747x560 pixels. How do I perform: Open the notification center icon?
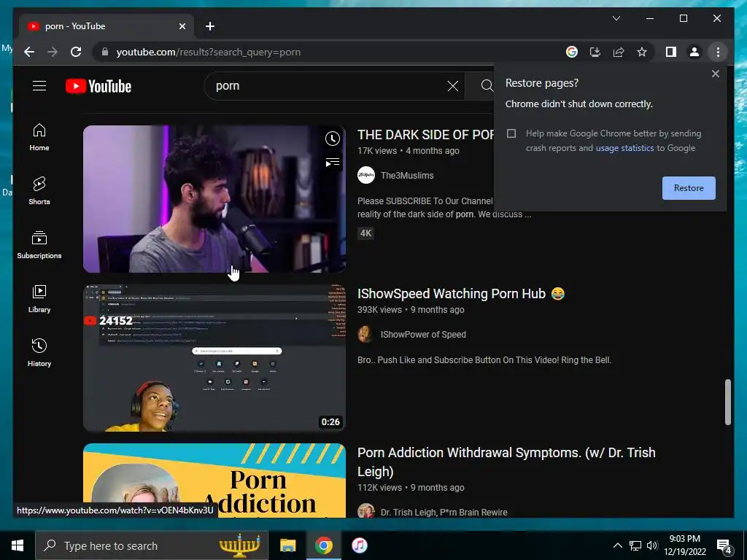[x=724, y=546]
